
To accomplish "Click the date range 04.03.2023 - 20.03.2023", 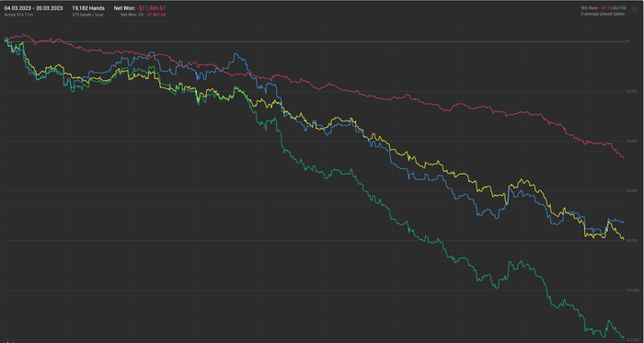I will coord(34,7).
